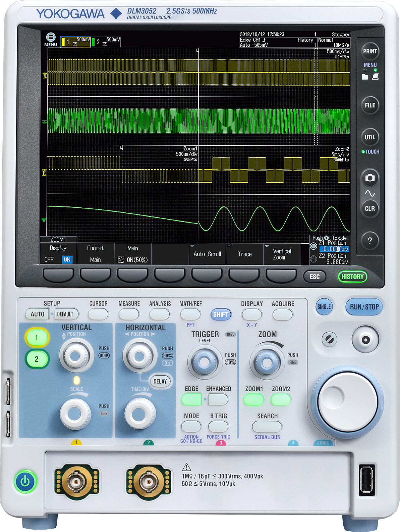
Task: Select trigger MODE button
Action: [191, 427]
